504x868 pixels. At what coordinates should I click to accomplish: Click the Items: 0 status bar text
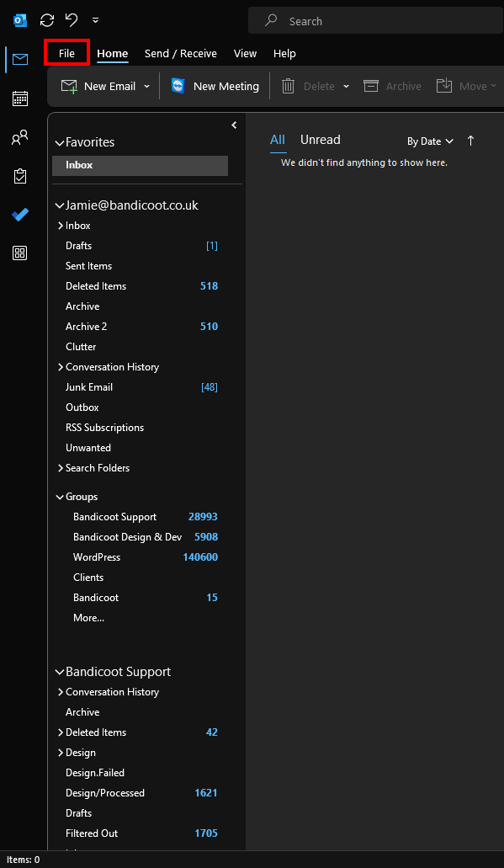(24, 860)
